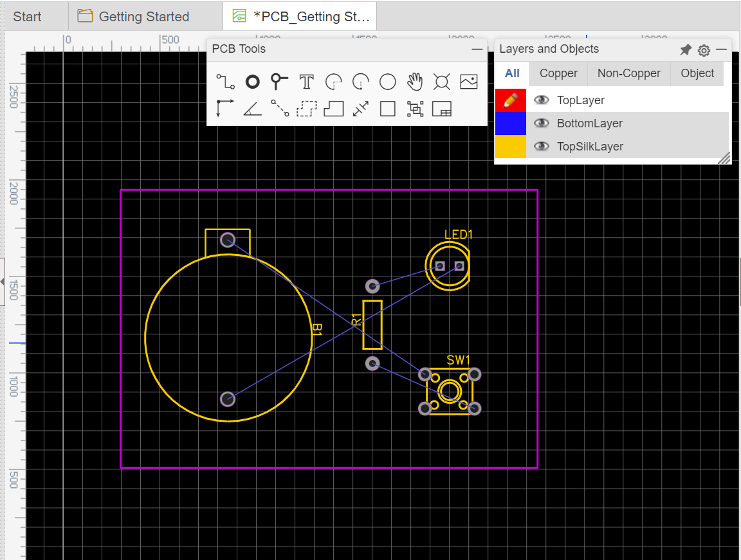
Task: Select the Track routing tool
Action: (225, 82)
